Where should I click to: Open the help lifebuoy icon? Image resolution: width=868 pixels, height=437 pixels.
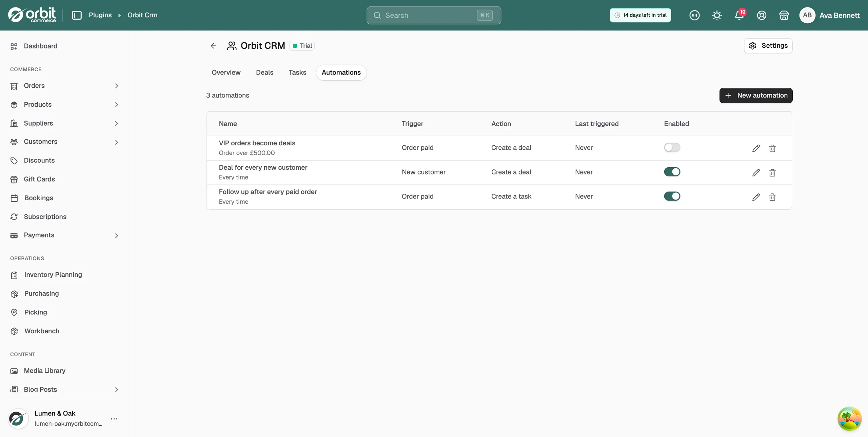pyautogui.click(x=762, y=15)
